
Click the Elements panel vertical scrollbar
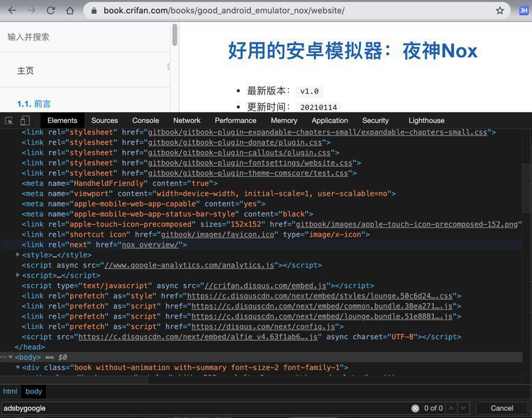tap(527, 189)
